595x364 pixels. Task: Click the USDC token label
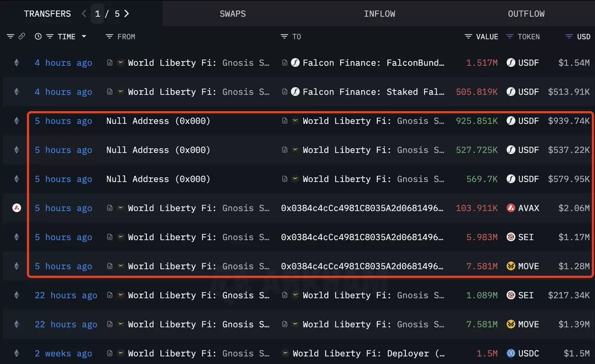[529, 354]
